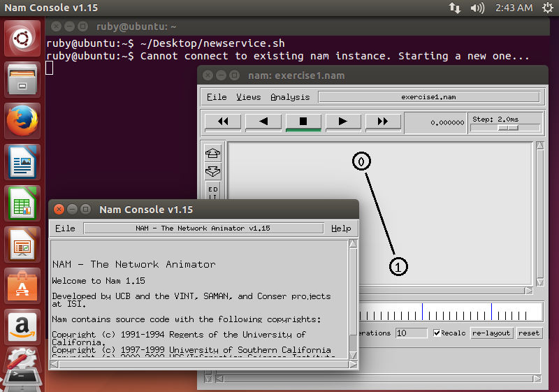Click the iterations input field
The width and height of the screenshot is (559, 392).
coord(411,333)
